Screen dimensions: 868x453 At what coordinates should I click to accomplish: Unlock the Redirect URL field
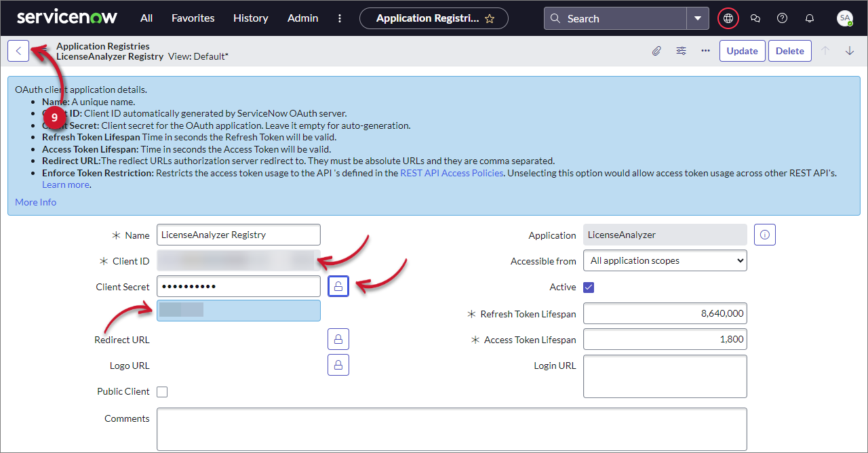pos(338,338)
